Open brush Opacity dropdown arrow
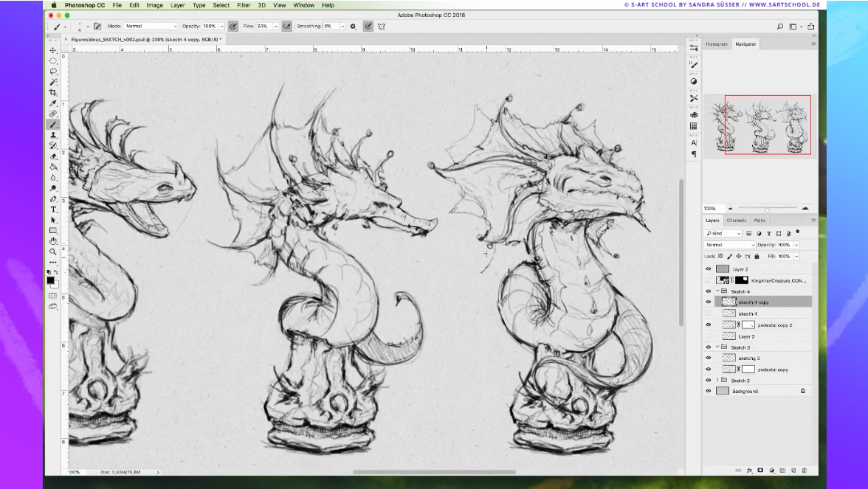Image resolution: width=868 pixels, height=489 pixels. [x=221, y=26]
